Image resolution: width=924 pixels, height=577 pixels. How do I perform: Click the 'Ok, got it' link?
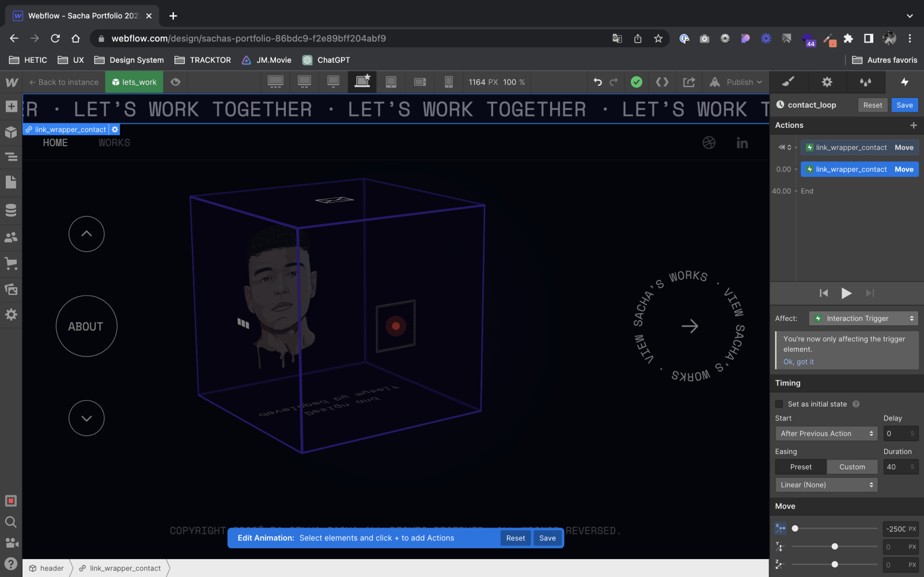[798, 362]
